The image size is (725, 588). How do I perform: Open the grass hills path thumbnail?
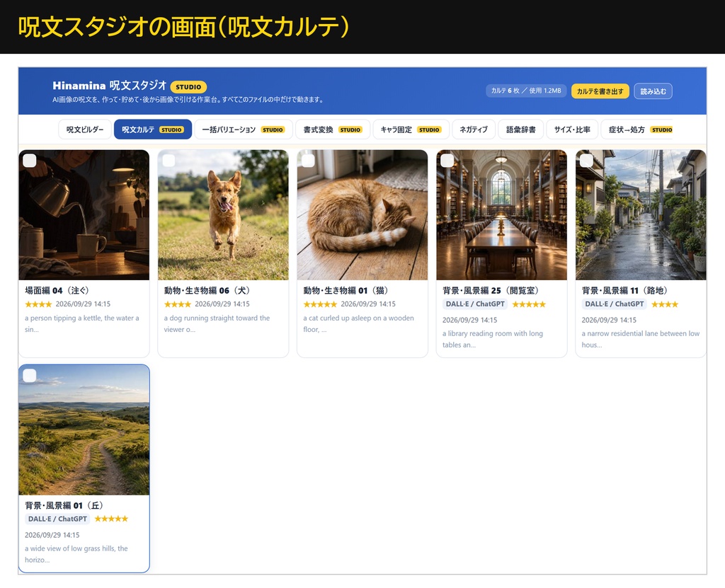84,430
